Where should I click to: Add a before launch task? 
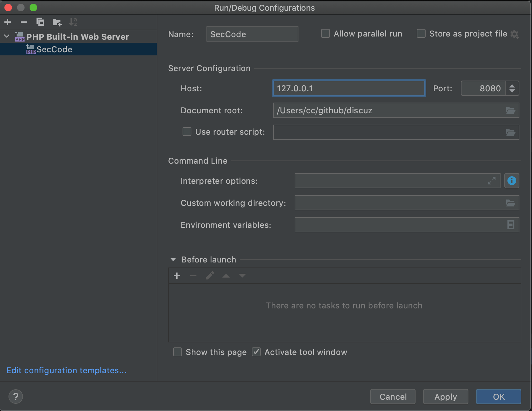click(177, 276)
